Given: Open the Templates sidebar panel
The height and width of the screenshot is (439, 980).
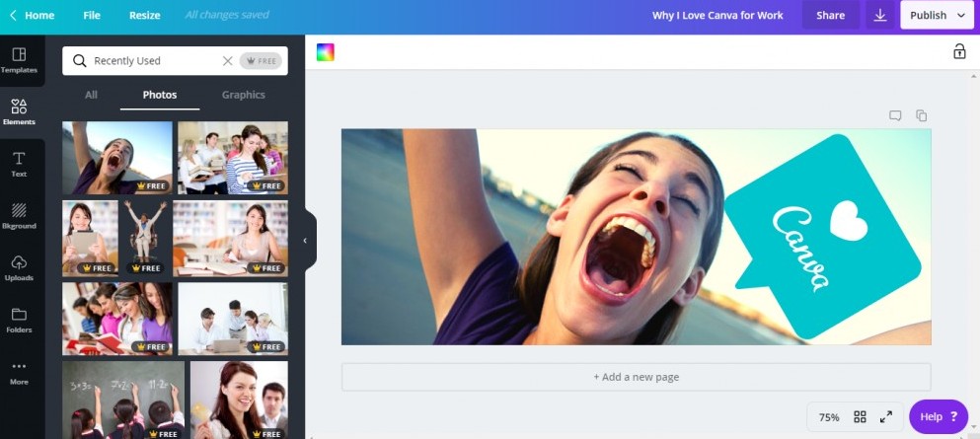Looking at the screenshot, I should (19, 60).
